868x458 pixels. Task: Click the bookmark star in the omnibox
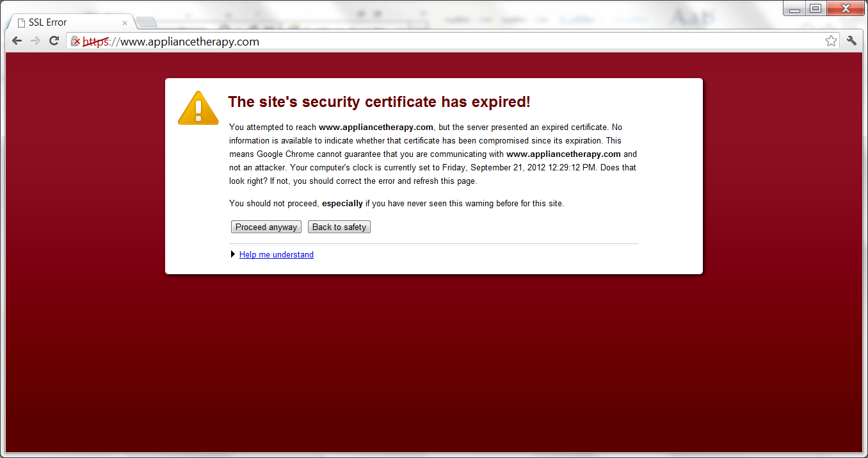[x=831, y=40]
